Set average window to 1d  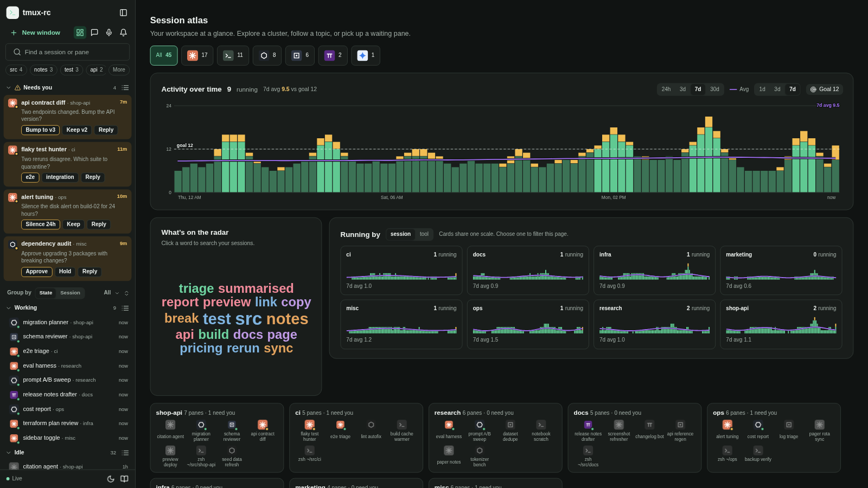762,89
